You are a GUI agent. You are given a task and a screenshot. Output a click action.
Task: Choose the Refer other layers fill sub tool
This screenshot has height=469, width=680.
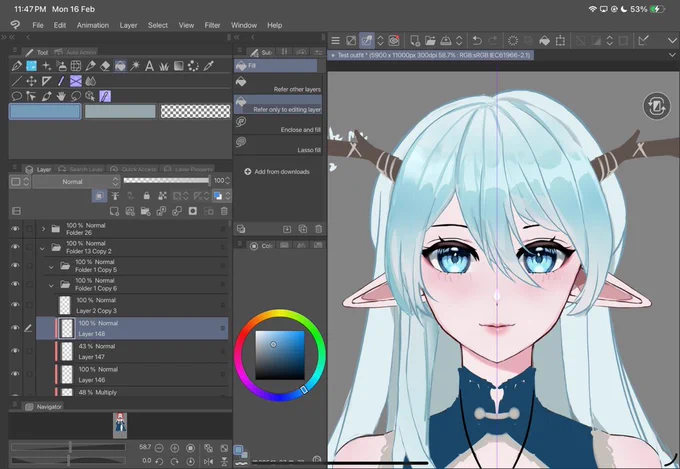tap(278, 85)
